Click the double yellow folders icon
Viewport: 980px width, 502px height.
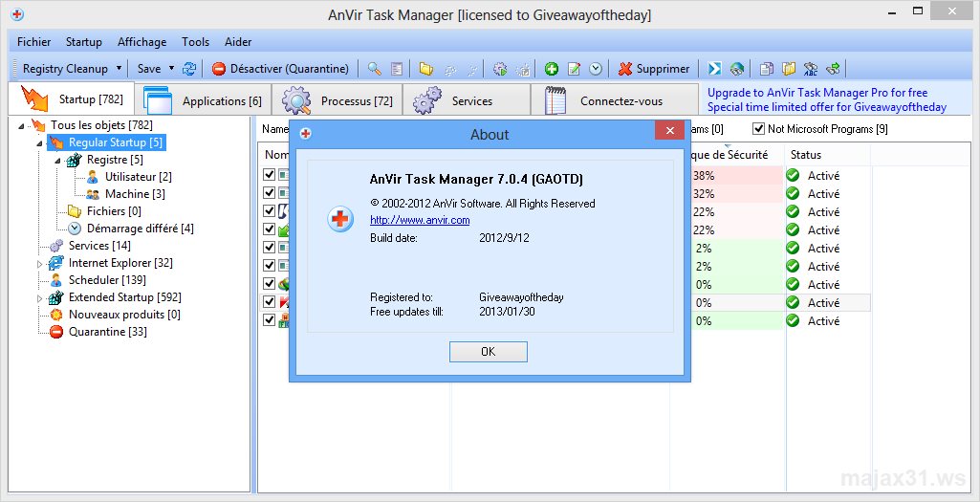click(x=789, y=69)
